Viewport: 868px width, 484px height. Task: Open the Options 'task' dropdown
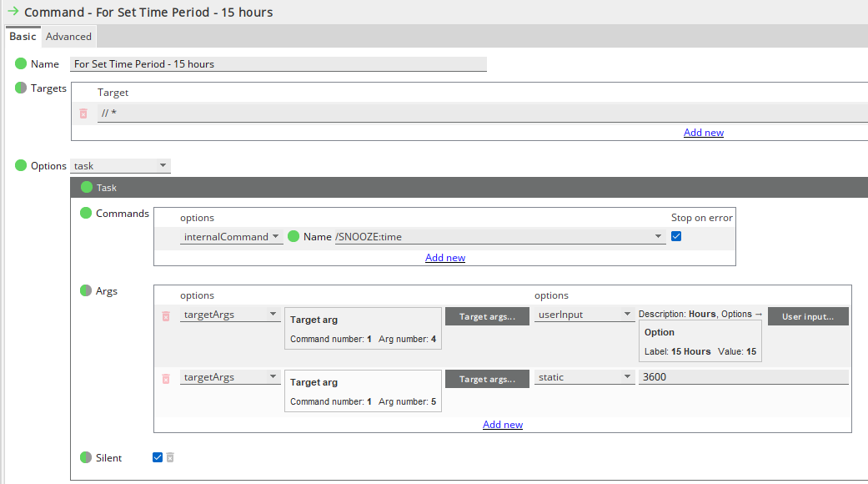click(x=121, y=166)
